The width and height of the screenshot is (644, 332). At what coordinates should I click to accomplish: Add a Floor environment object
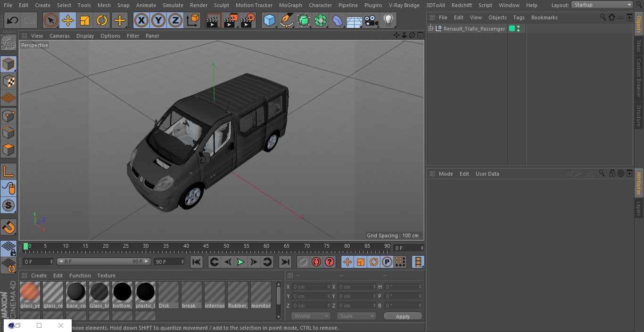tap(355, 20)
